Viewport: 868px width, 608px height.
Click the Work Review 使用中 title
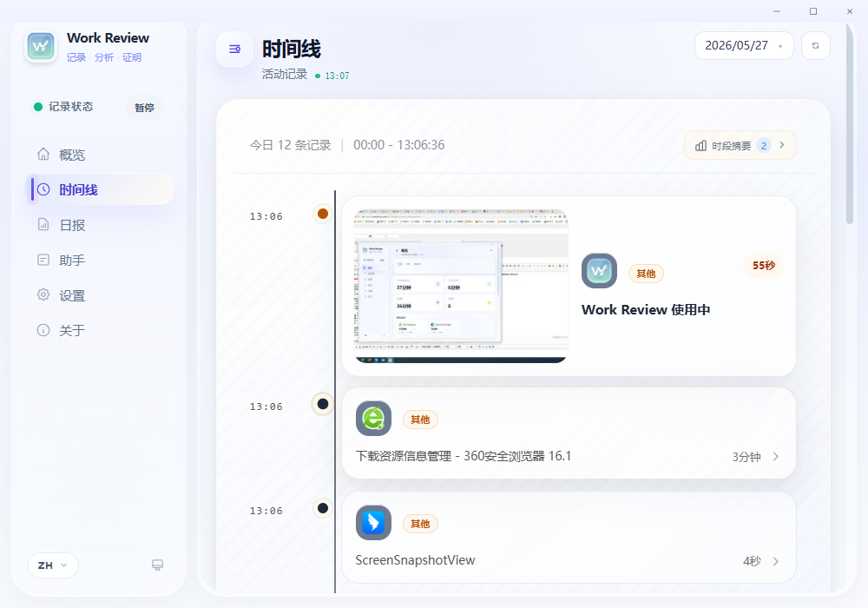[646, 310]
